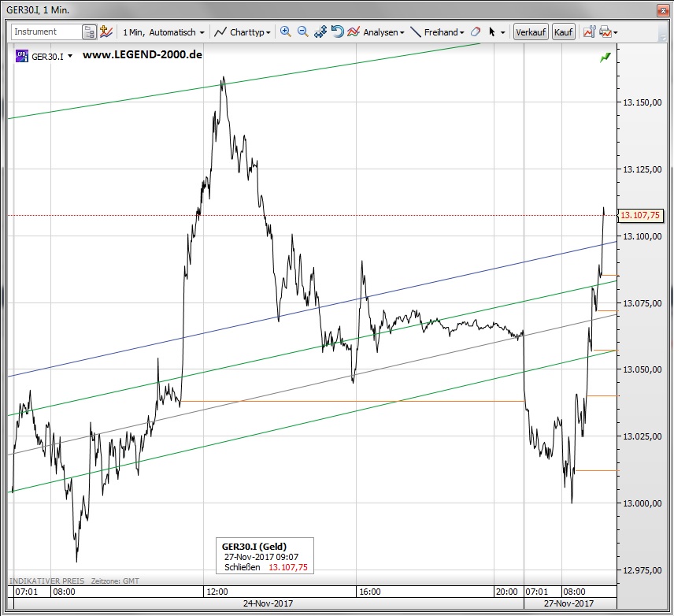674x616 pixels.
Task: Click the Instrument search input field
Action: tap(46, 32)
